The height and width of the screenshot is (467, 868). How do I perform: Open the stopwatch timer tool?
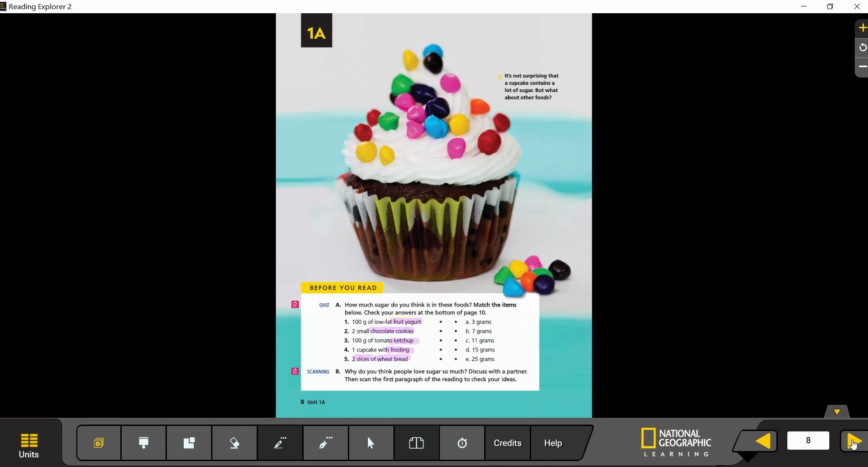pos(462,443)
